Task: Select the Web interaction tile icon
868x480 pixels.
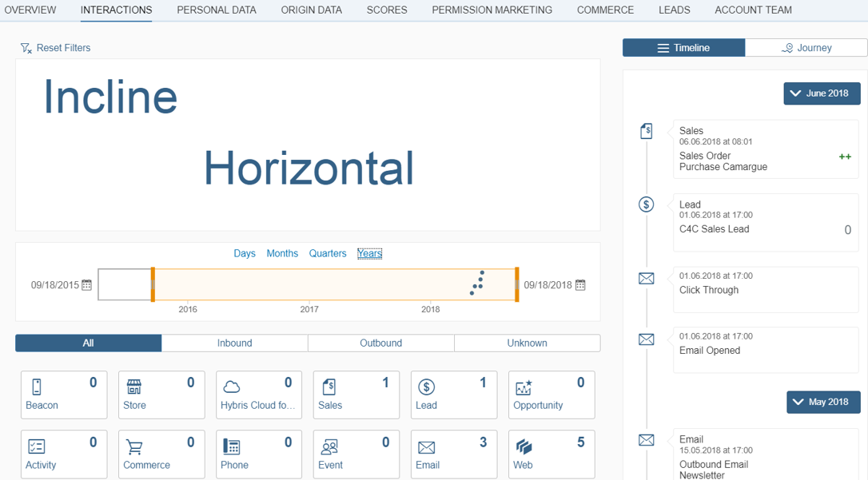Action: [x=524, y=447]
